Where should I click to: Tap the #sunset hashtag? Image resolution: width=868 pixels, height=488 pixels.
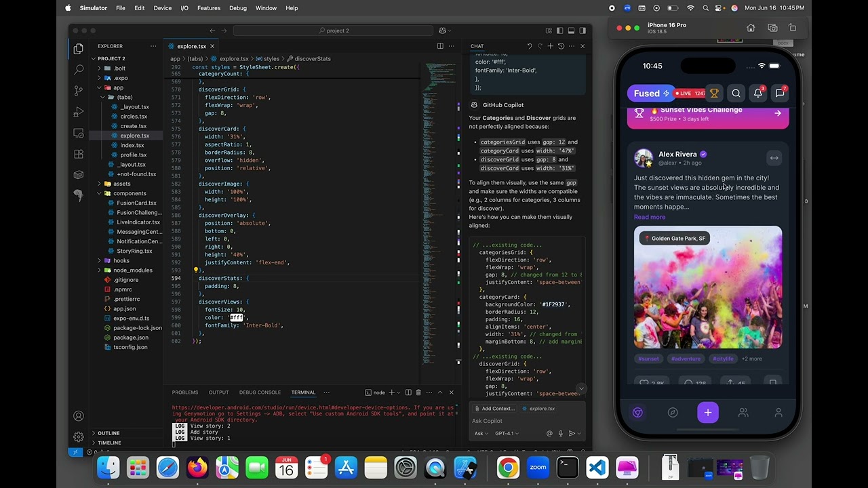pyautogui.click(x=648, y=359)
